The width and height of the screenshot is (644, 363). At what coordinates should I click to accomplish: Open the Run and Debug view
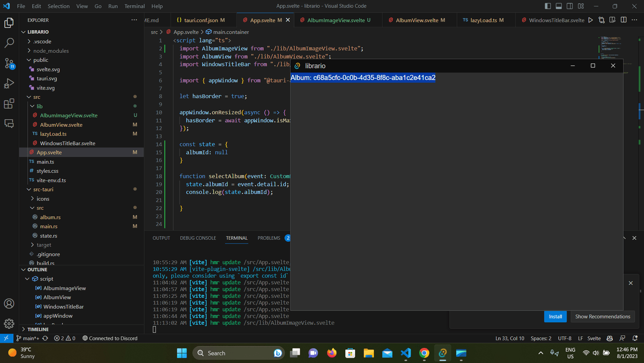point(9,84)
